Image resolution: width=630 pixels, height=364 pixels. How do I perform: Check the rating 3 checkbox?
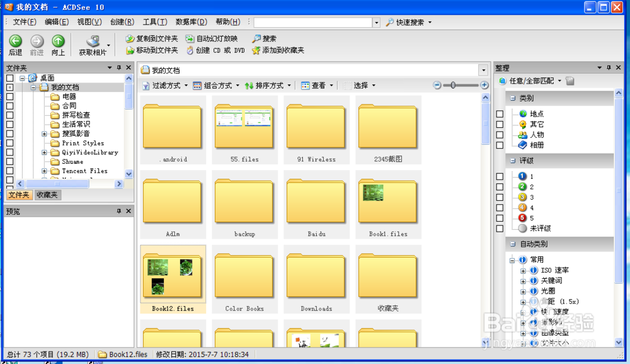pos(500,197)
